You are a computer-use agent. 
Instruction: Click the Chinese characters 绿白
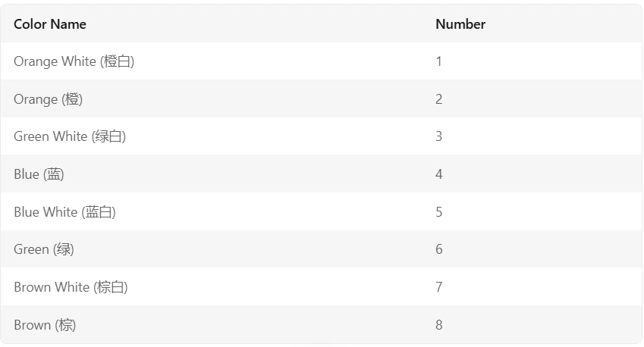coord(109,136)
